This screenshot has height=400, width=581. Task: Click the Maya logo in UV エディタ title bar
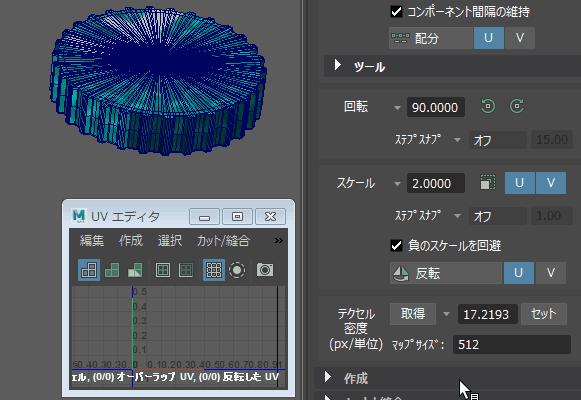tap(79, 216)
